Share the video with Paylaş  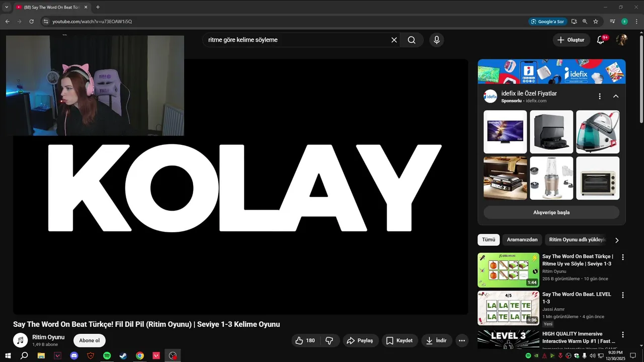click(360, 340)
